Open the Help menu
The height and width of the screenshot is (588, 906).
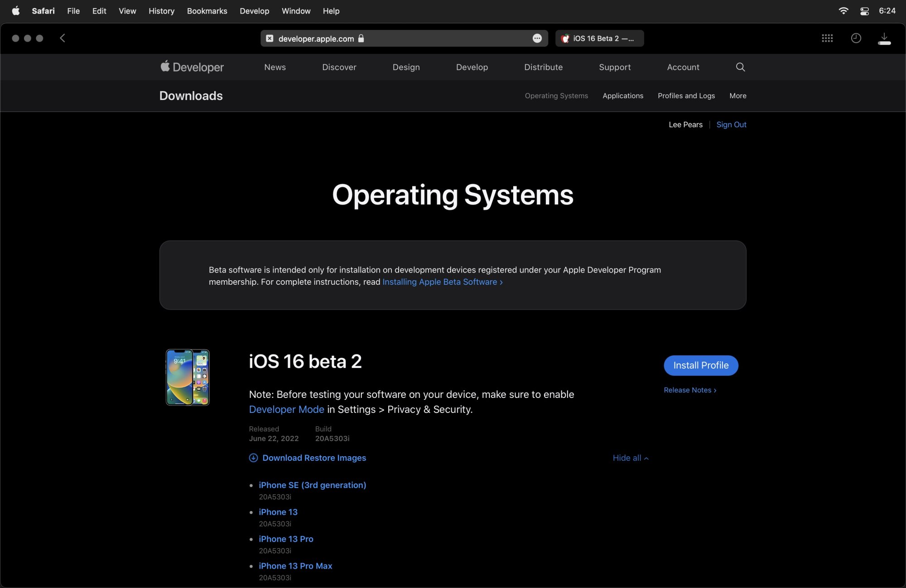pyautogui.click(x=331, y=11)
